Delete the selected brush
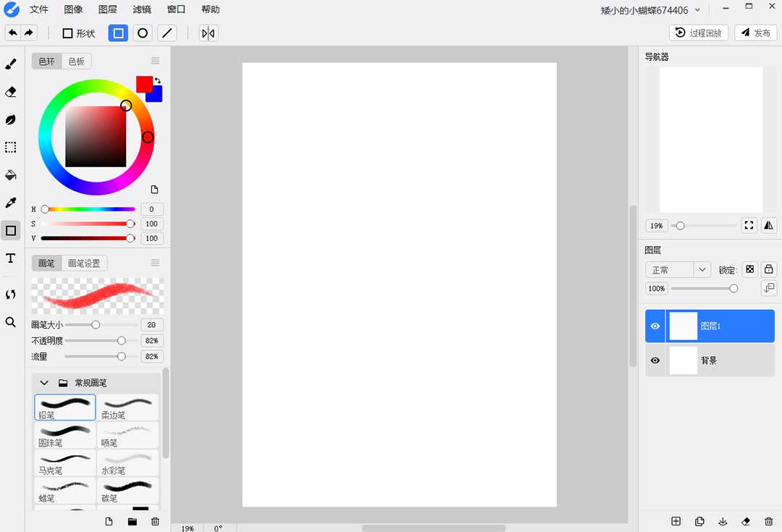 [x=155, y=522]
